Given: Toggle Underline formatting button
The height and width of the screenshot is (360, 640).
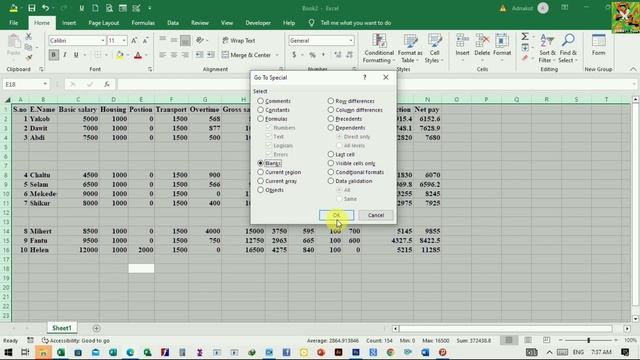Looking at the screenshot, I should (76, 55).
